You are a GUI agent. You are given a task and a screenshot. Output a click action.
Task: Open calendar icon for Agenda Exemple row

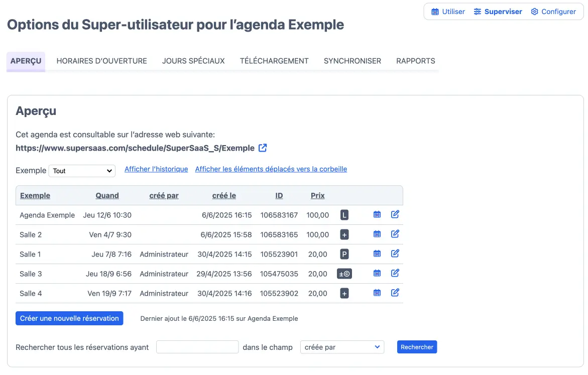pos(377,214)
